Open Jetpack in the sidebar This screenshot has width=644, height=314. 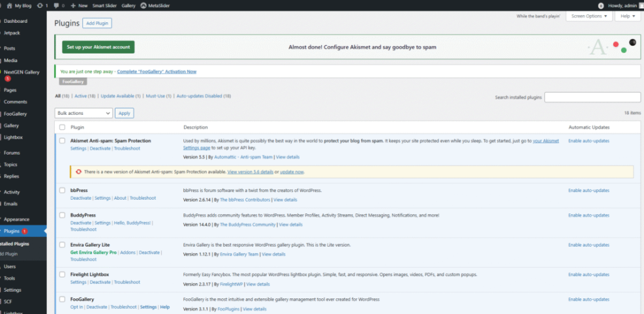(12, 33)
